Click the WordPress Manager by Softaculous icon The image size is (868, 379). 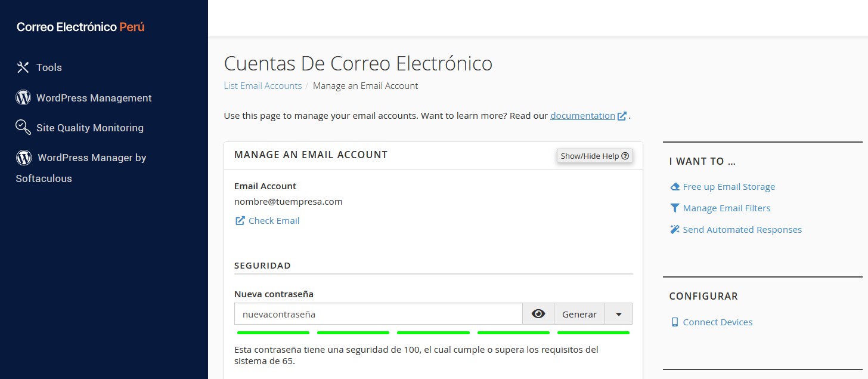[23, 158]
